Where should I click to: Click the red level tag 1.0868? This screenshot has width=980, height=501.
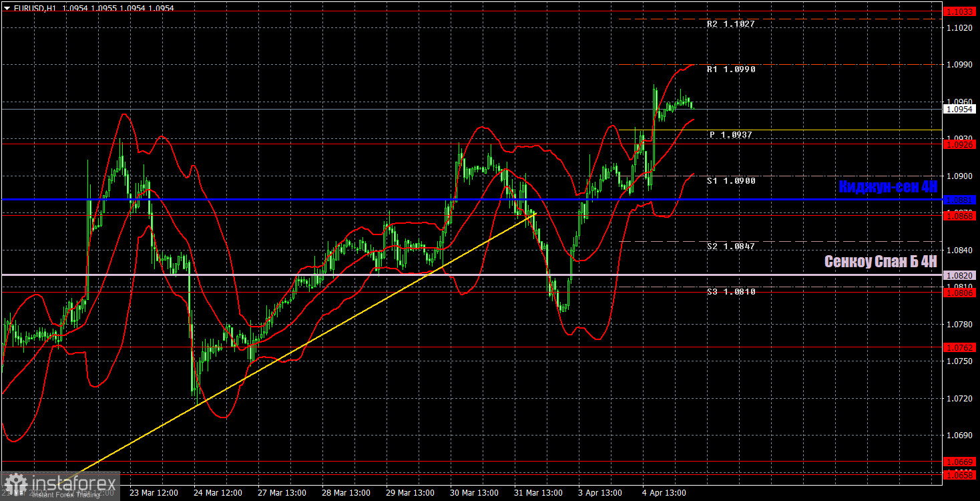tap(961, 215)
